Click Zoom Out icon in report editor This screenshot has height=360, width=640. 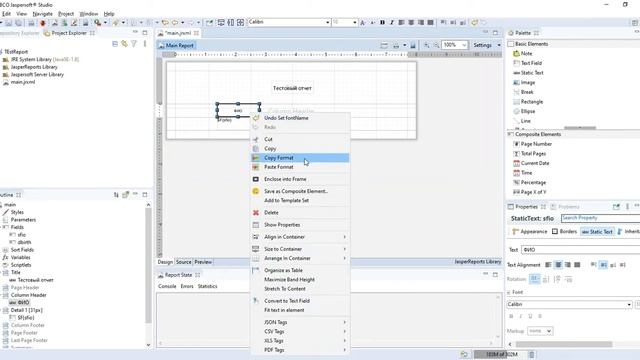436,45
